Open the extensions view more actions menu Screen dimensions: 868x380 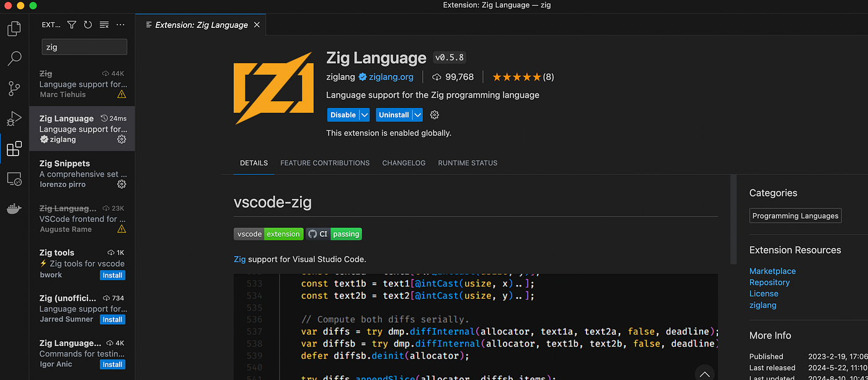[120, 25]
